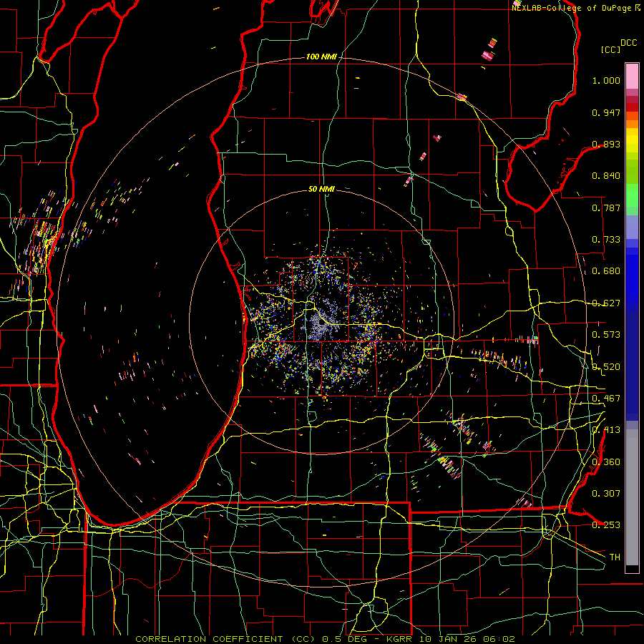Select the 0.947 scale value

click(606, 112)
